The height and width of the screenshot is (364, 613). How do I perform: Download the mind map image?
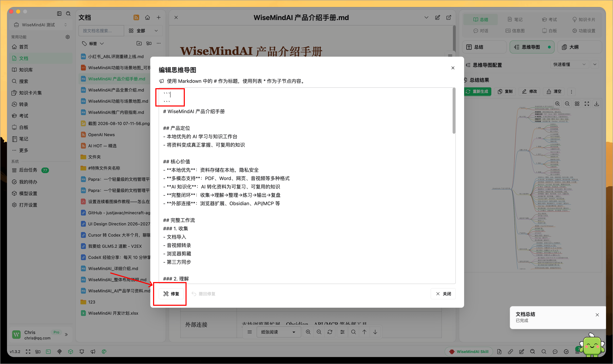[597, 104]
